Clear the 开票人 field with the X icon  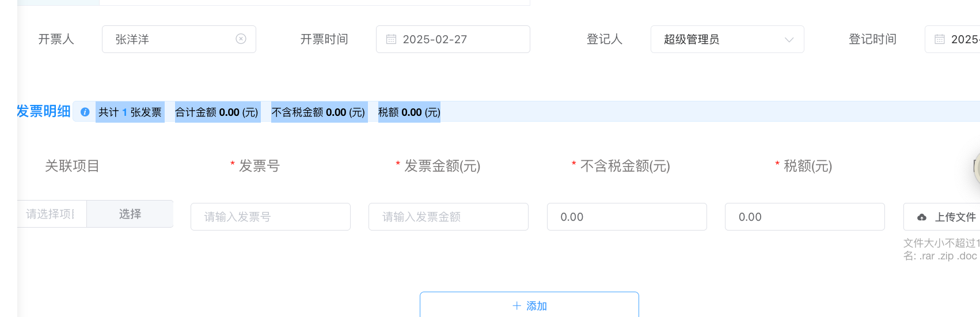click(x=241, y=39)
